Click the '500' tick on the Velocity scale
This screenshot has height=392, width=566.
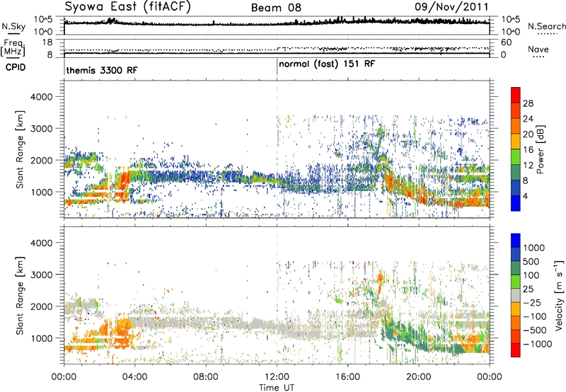(531, 261)
